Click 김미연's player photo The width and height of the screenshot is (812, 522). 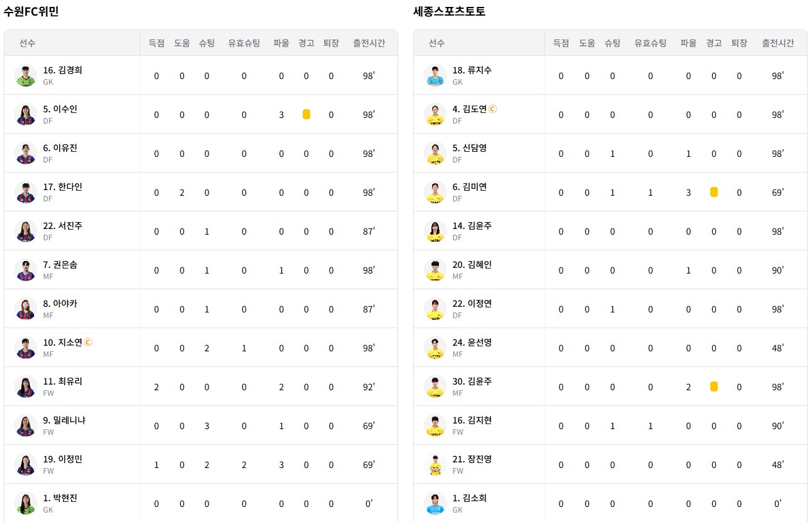point(435,192)
